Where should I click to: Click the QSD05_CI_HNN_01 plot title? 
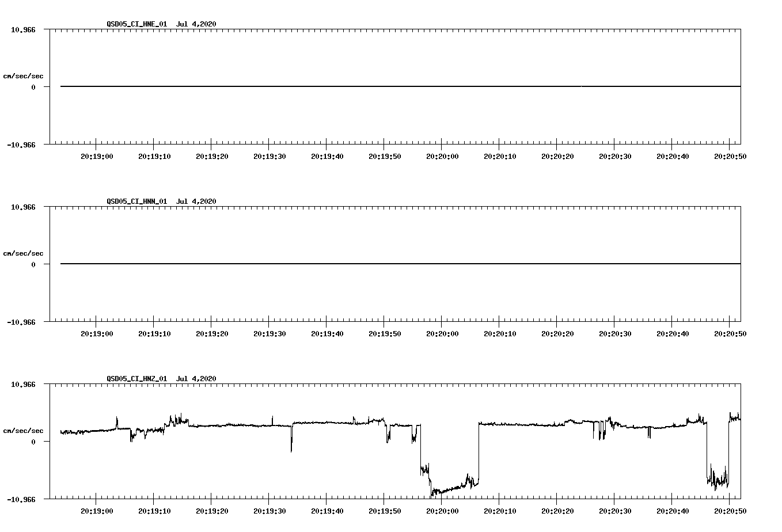161,201
